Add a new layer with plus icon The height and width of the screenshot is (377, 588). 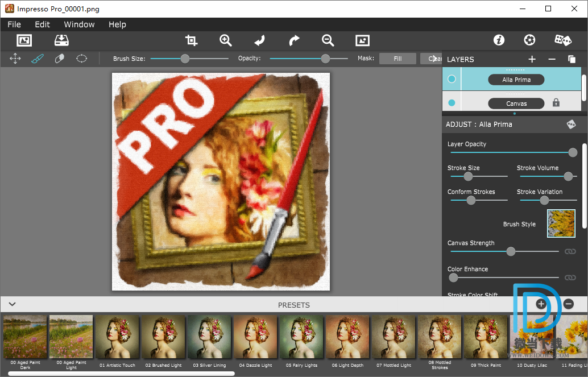pos(532,59)
